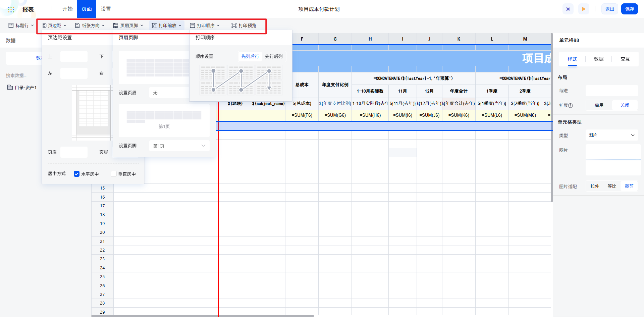This screenshot has width=644, height=317.
Task: Expand the 标题行 dropdown
Action: click(x=21, y=25)
